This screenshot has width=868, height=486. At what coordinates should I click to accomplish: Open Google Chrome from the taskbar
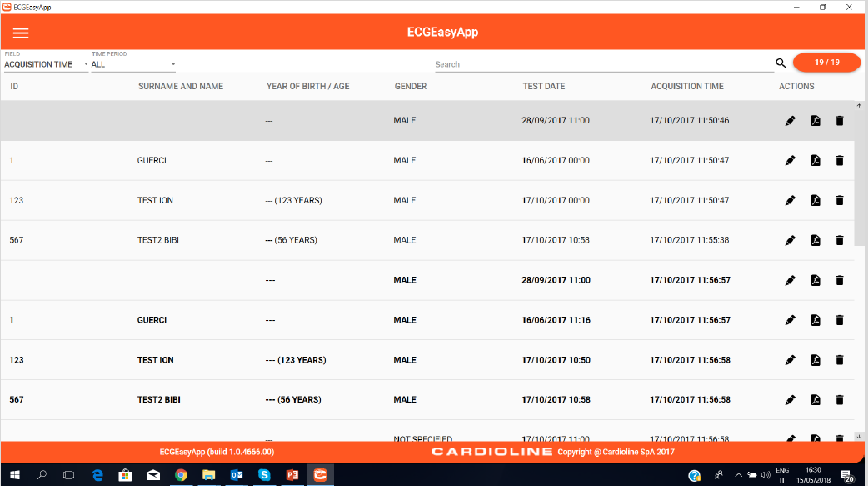[181, 475]
